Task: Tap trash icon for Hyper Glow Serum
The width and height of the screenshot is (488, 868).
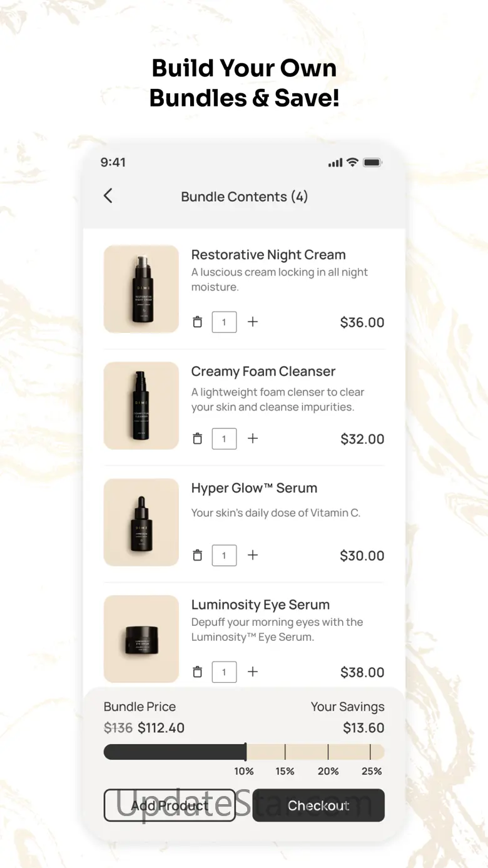Action: (197, 555)
